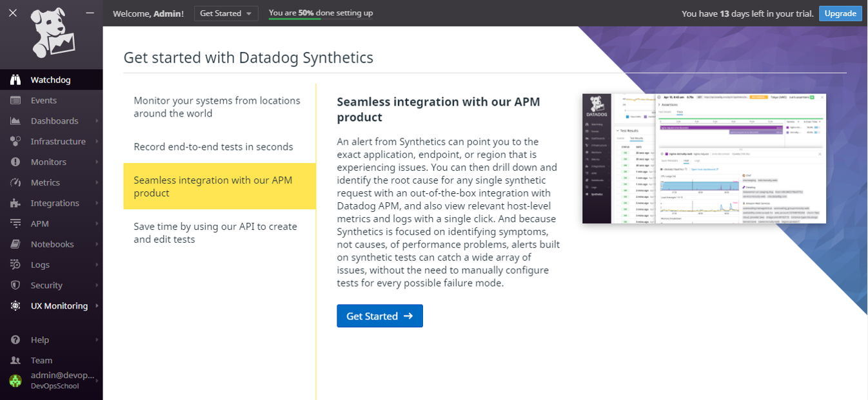Open the Get Started dropdown in header
Viewport: 868px width, 400px height.
coord(226,14)
